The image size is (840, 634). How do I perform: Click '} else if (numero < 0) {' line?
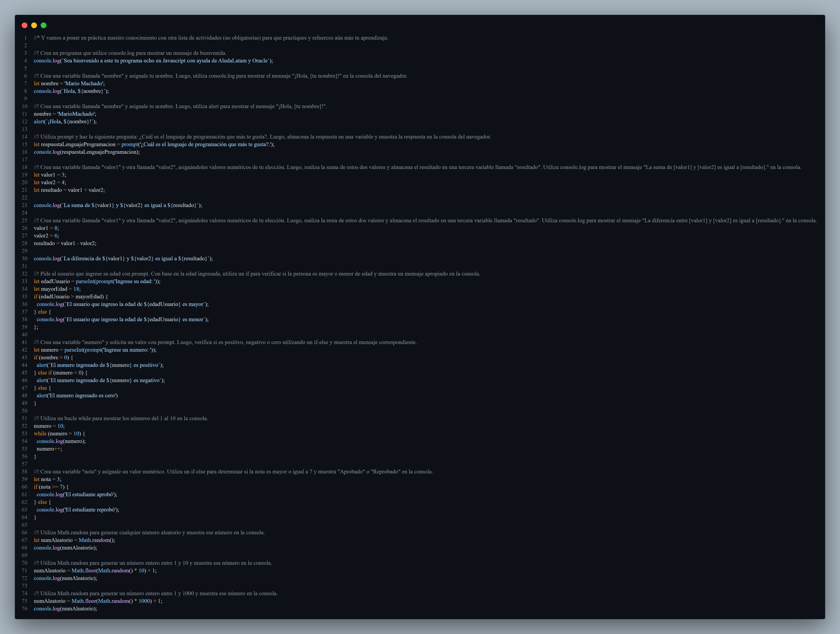click(61, 373)
